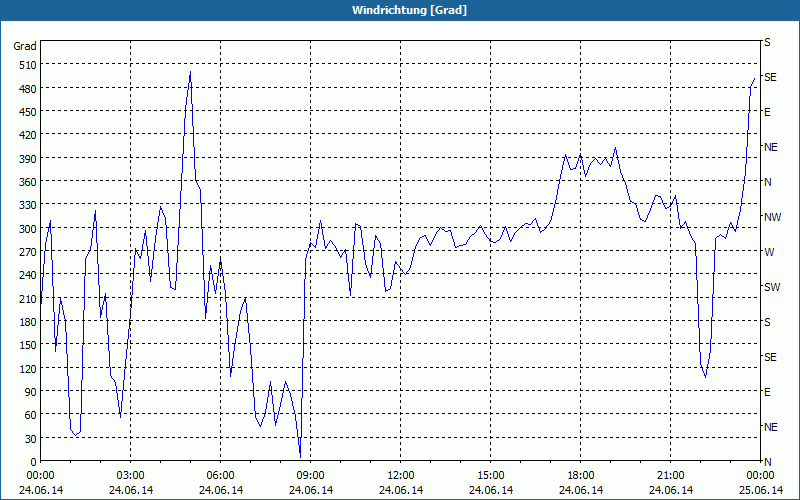The height and width of the screenshot is (500, 800).
Task: Click the E compass label at the 90 gridline
Action: 767,392
